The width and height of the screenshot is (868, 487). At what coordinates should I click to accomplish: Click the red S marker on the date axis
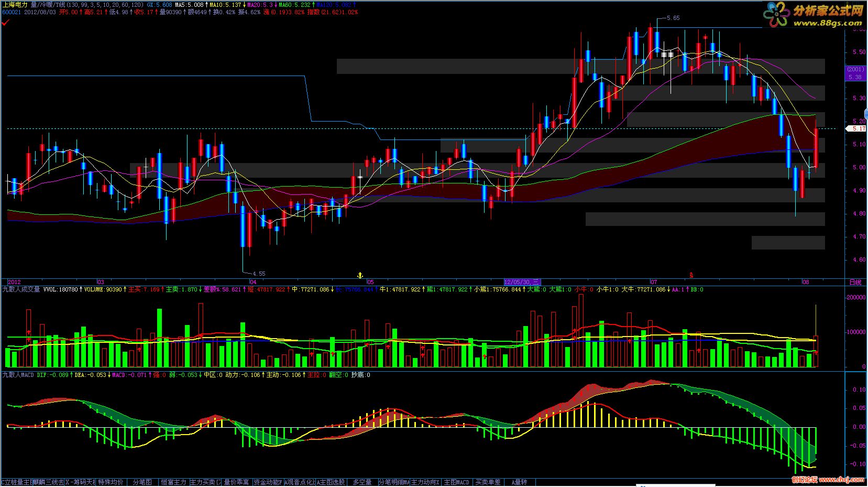coord(691,275)
